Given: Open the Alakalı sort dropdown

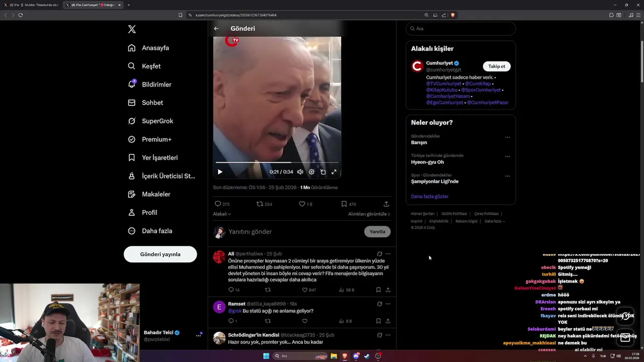Looking at the screenshot, I should pos(222,214).
